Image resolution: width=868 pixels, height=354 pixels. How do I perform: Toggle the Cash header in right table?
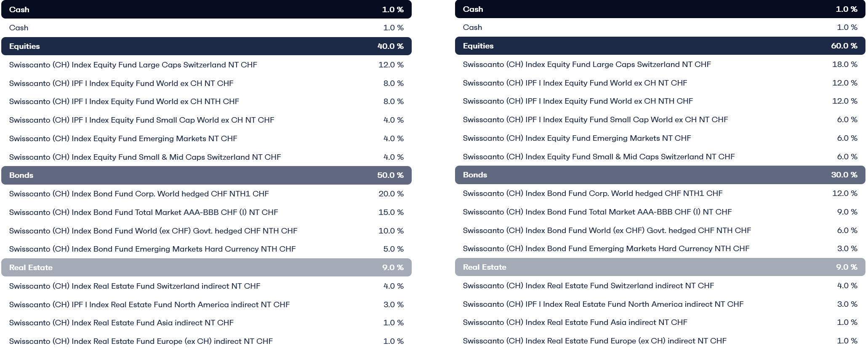[660, 9]
